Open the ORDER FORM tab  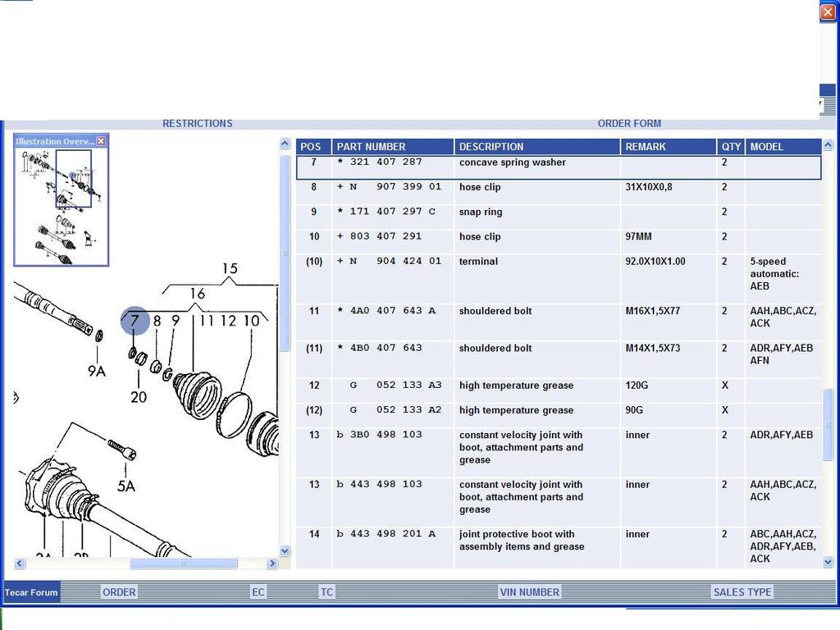pos(629,124)
